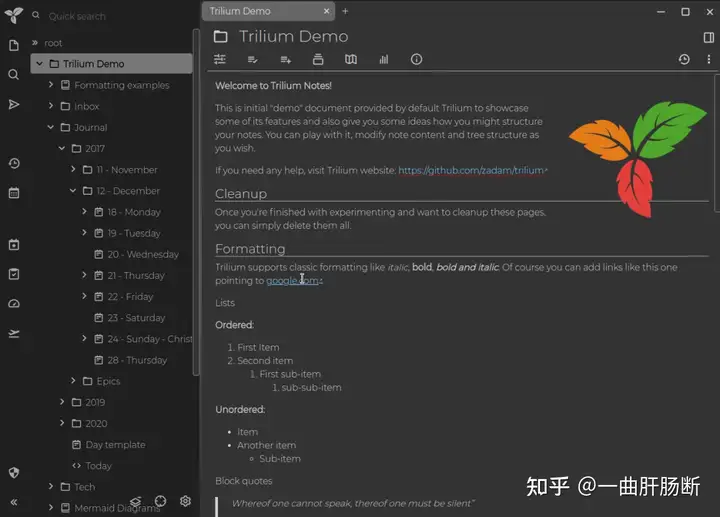
Task: Click the Trilium leaf logo menu
Action: point(14,15)
